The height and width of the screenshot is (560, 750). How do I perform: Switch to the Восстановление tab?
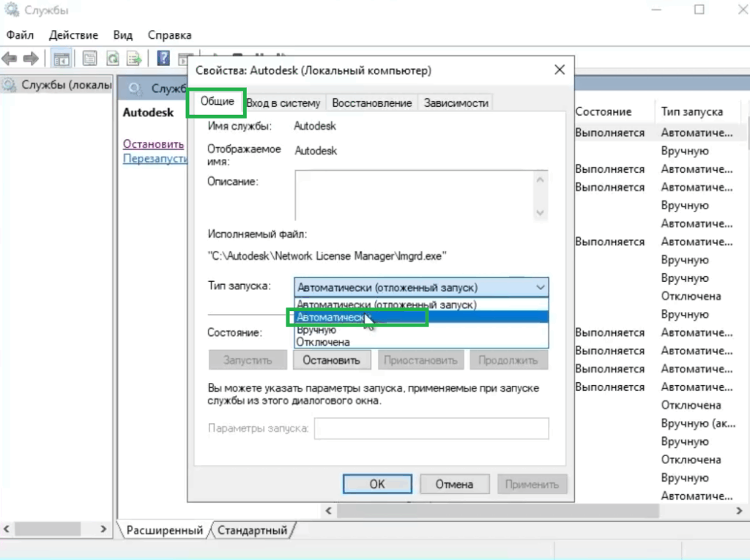coord(371,103)
